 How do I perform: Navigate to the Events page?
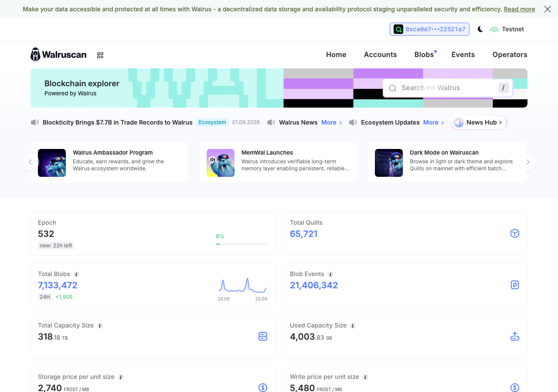[x=463, y=54]
